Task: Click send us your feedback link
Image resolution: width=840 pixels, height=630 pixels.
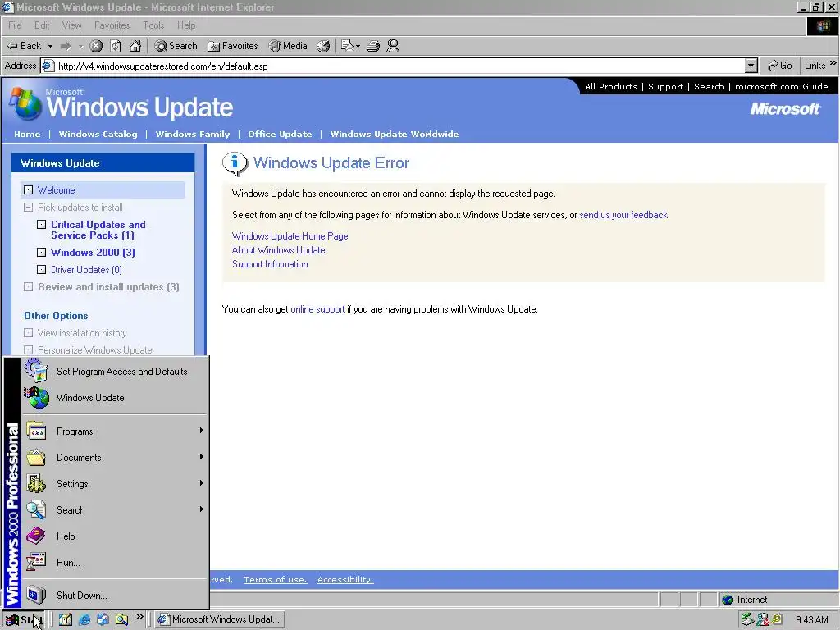Action: click(623, 215)
